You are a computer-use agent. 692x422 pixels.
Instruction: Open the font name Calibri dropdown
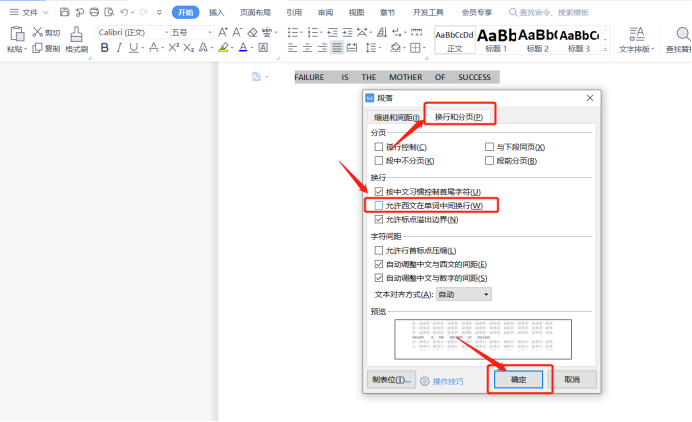pyautogui.click(x=166, y=32)
